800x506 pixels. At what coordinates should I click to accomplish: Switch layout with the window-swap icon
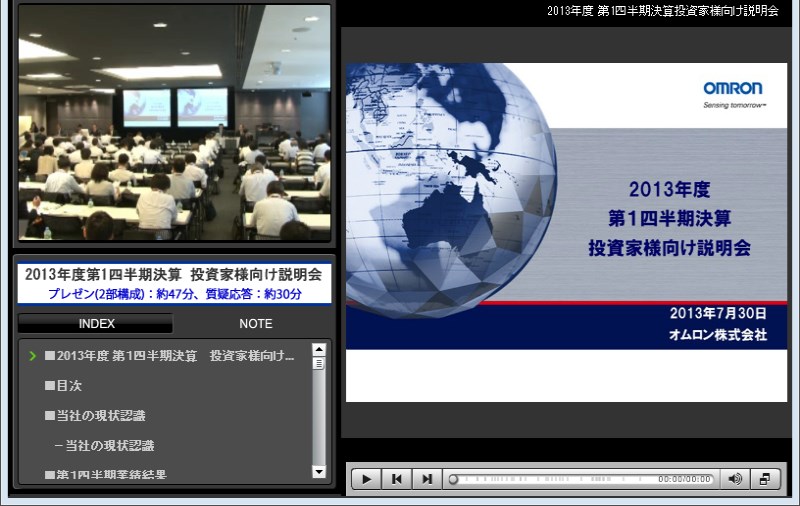point(765,479)
